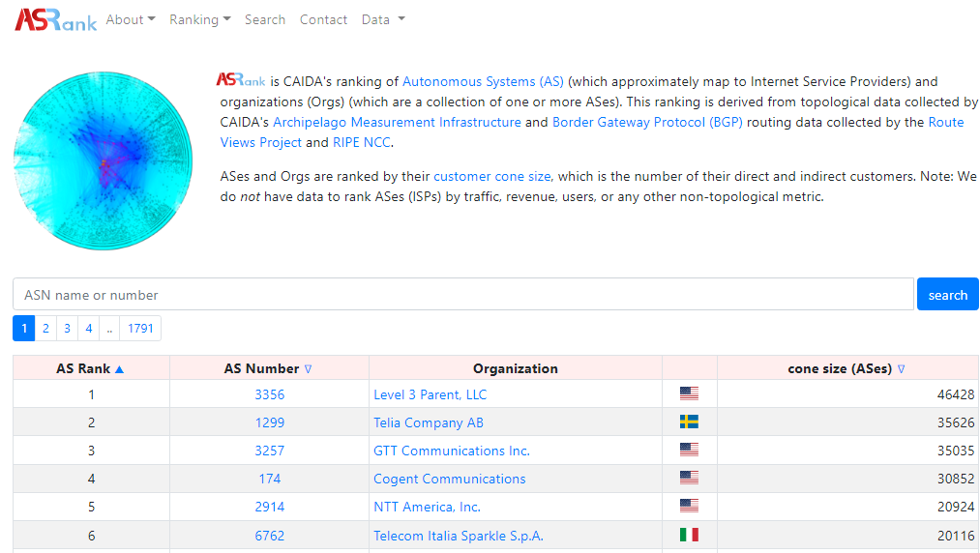This screenshot has height=553, width=980.
Task: Open the Search page from navbar
Action: tap(265, 19)
